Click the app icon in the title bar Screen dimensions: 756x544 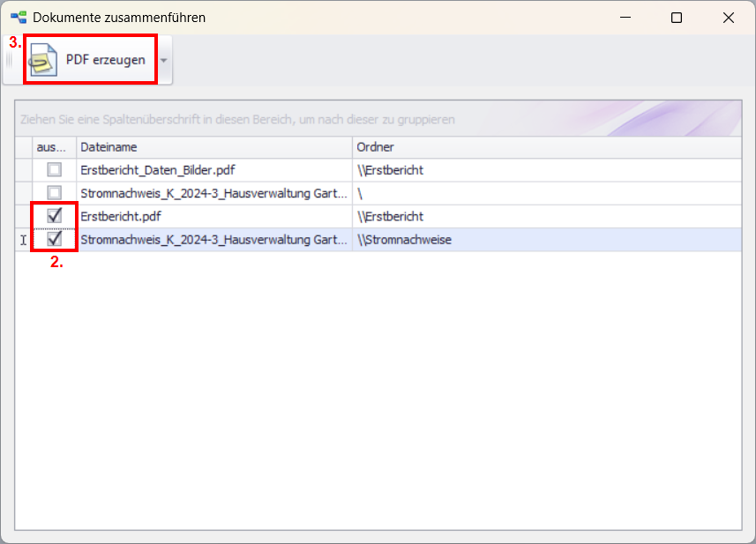pos(18,17)
